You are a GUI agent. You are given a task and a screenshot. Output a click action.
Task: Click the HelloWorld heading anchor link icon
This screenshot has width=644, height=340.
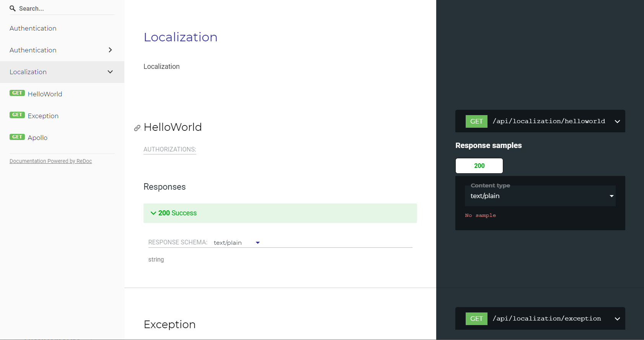[137, 128]
